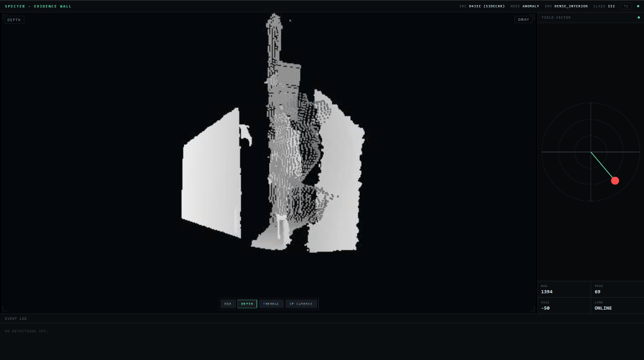Viewport: 644px width, 360px height.
Task: Click the depth point cloud image
Action: pyautogui.click(x=273, y=133)
